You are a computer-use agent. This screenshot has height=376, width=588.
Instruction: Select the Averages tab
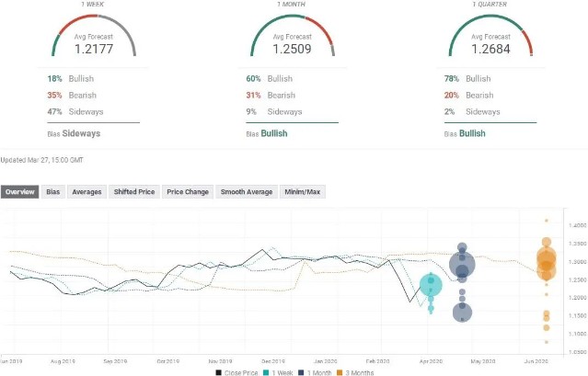click(86, 192)
